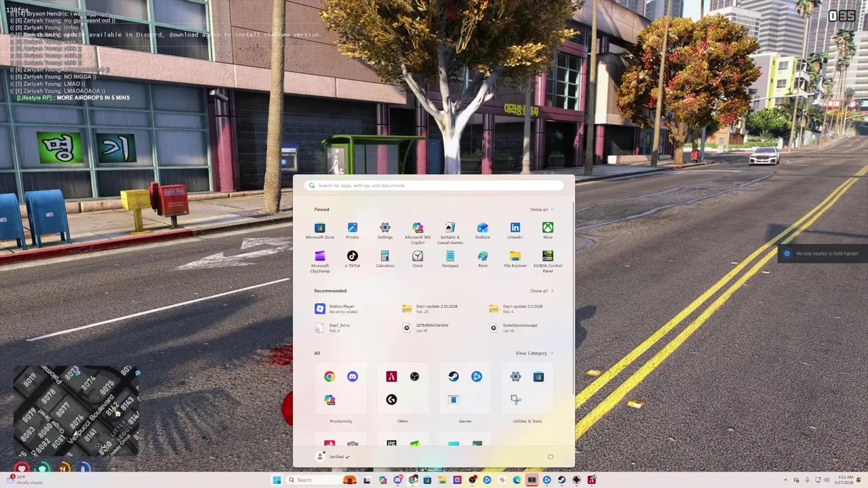The image size is (868, 488).
Task: Open Google Chrome in Productivity group
Action: point(329,377)
